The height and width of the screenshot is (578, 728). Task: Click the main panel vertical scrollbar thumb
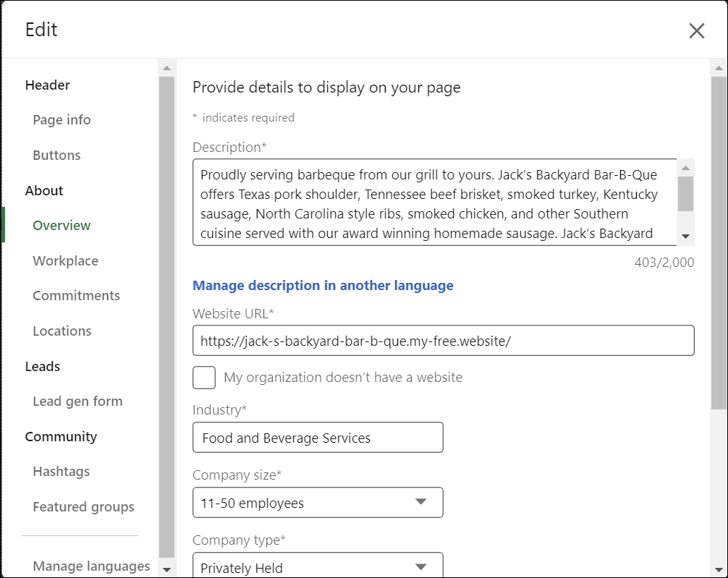click(719, 243)
